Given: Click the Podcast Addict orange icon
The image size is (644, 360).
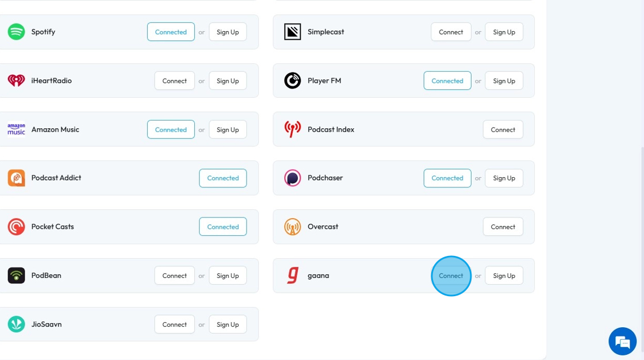Looking at the screenshot, I should 16,178.
